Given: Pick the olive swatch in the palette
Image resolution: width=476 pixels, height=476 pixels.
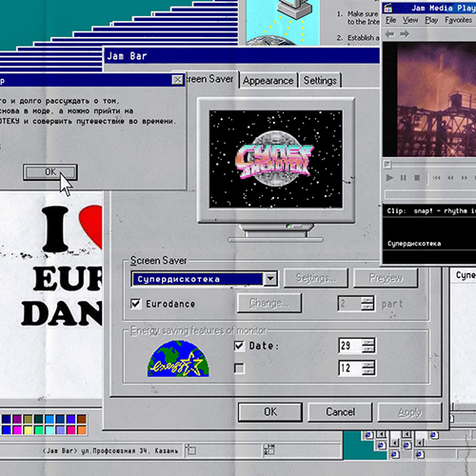Looking at the screenshot, I should pos(28,419).
